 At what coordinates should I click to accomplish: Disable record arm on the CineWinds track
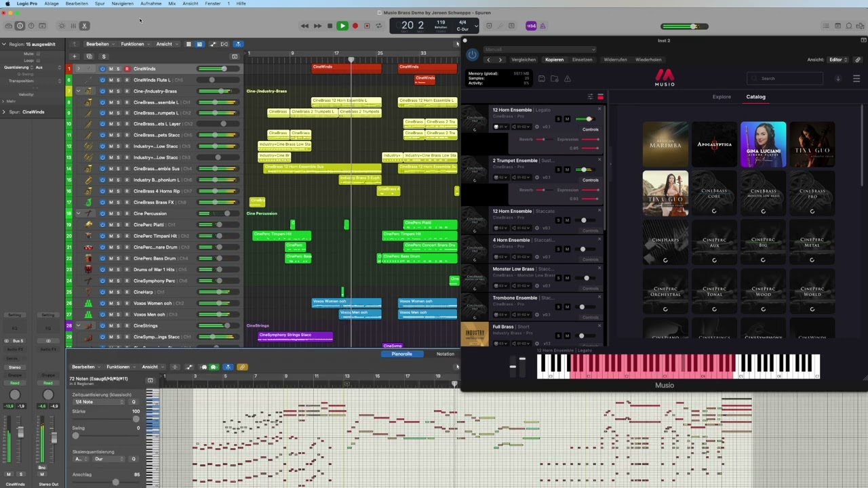pos(126,68)
